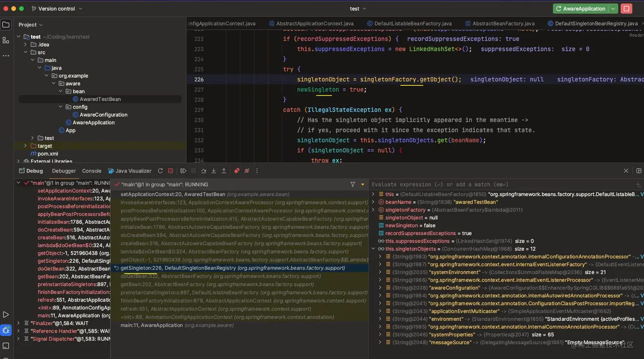Open the Run tool window icon
644x359 pixels.
point(6,315)
